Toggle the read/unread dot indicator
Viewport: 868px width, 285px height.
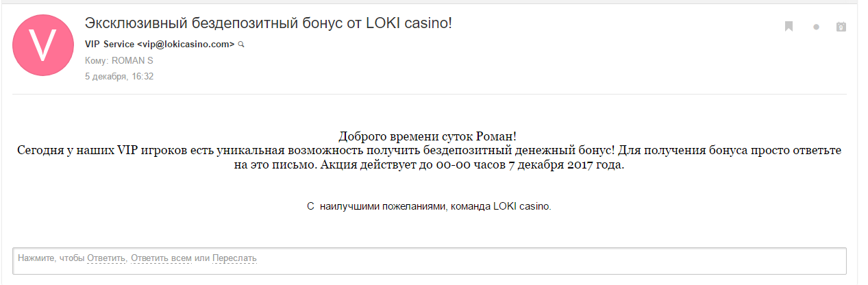point(816,27)
